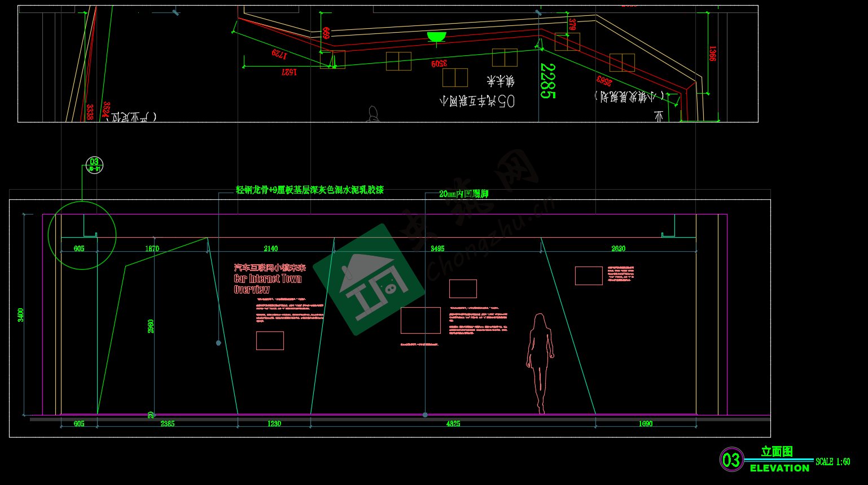The image size is (868, 485).
Task: Select the leader dot below the left annotation
Action: click(218, 343)
